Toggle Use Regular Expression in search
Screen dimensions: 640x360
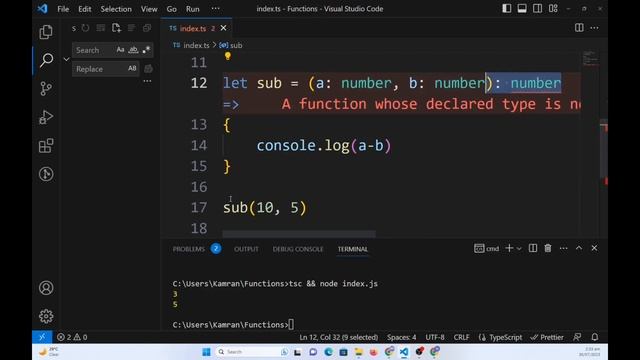point(146,50)
